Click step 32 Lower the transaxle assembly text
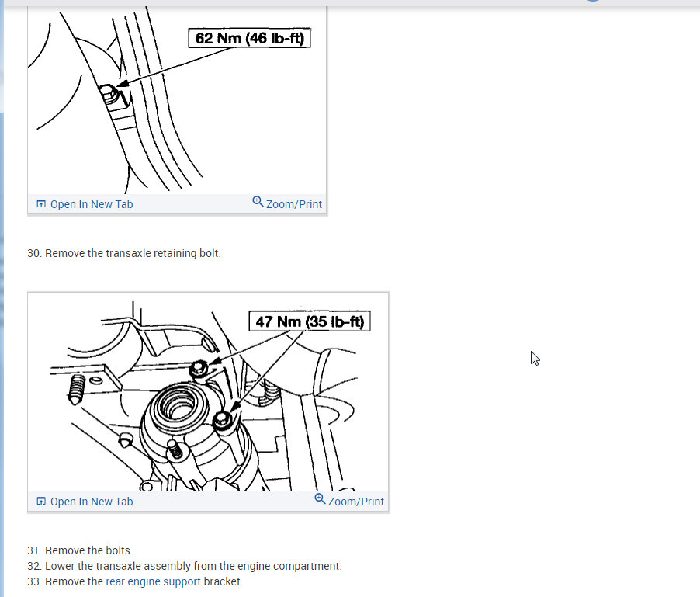700x597 pixels. 185,566
